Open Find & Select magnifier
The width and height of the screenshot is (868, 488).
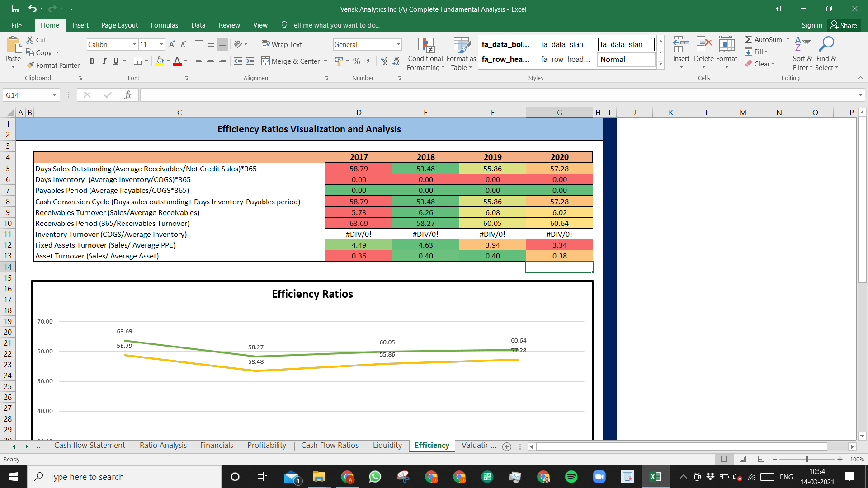pos(826,54)
